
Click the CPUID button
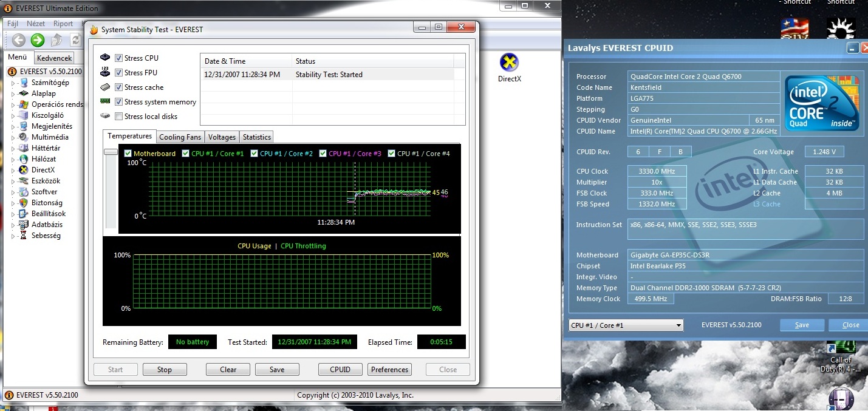[x=340, y=369]
